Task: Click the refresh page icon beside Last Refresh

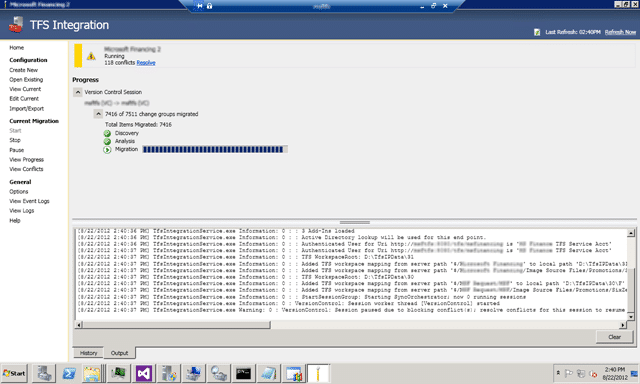Action: pos(537,32)
